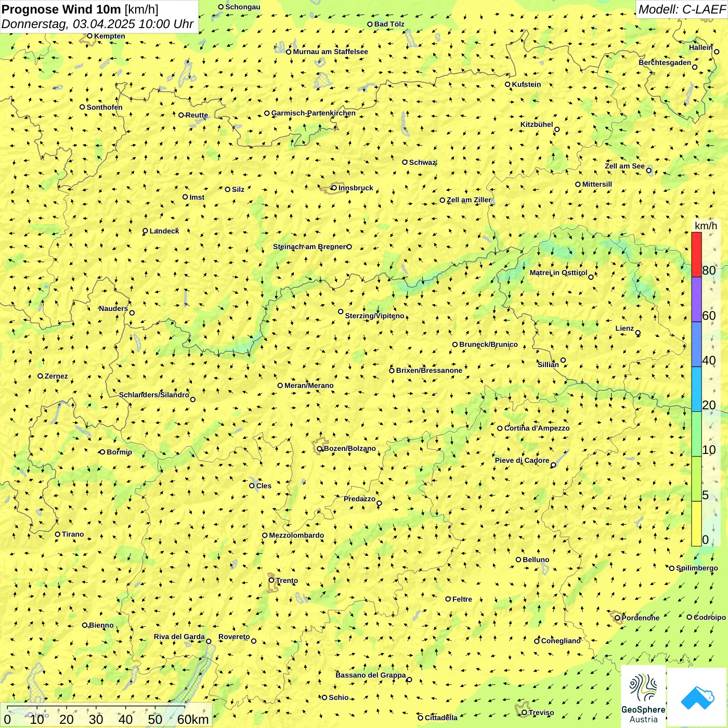728x728 pixels.
Task: Click the Landeck city marker
Action: (145, 231)
